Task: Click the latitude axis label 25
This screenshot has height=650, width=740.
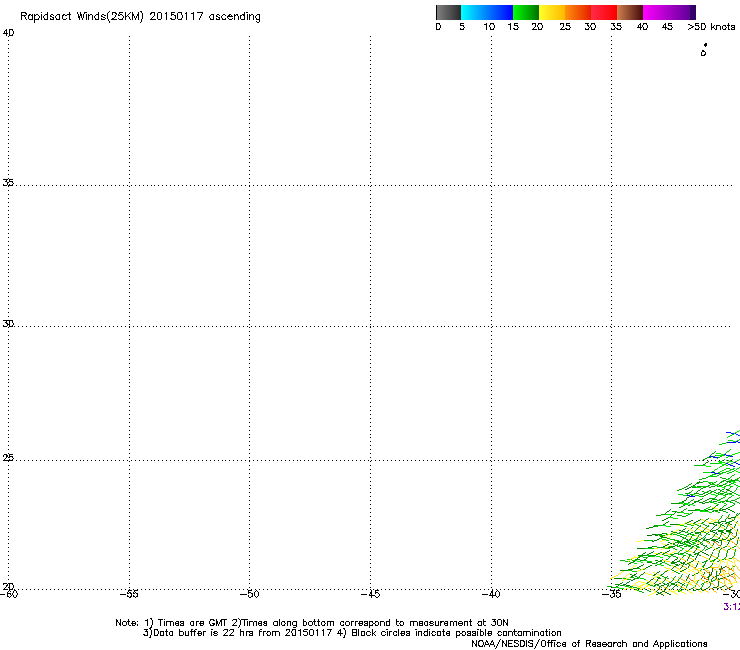Action: (8, 458)
